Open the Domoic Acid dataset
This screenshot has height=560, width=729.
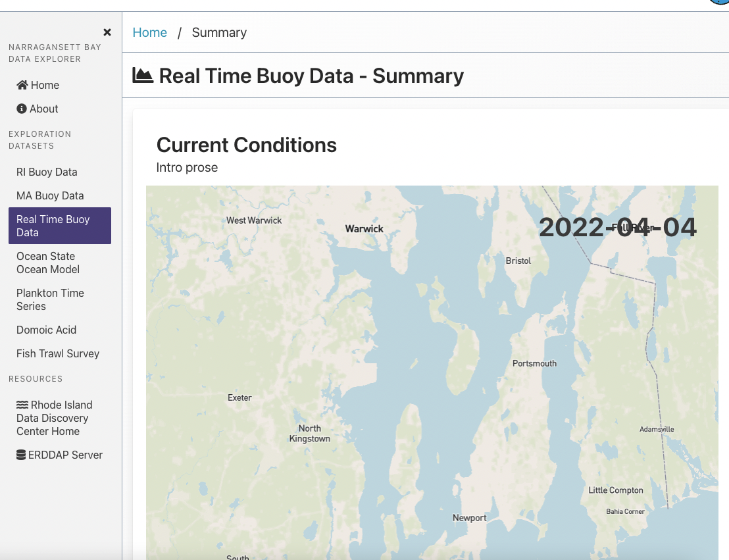46,330
